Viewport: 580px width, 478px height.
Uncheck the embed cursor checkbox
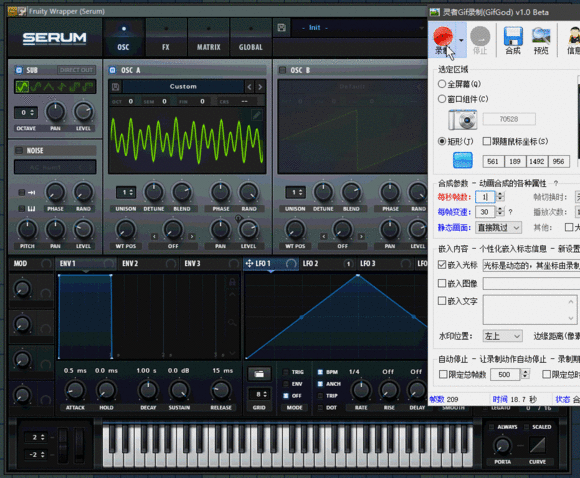pos(442,265)
